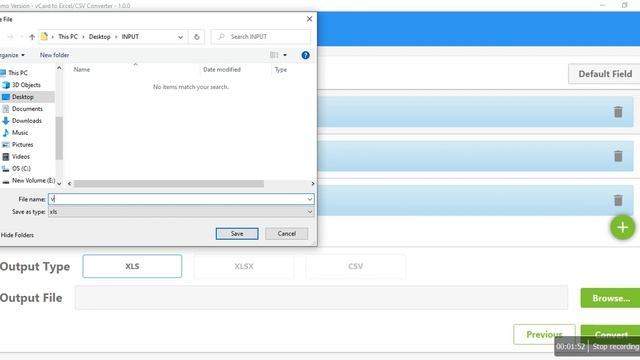640x360 pixels.
Task: Open the Organize menu
Action: click(x=12, y=55)
